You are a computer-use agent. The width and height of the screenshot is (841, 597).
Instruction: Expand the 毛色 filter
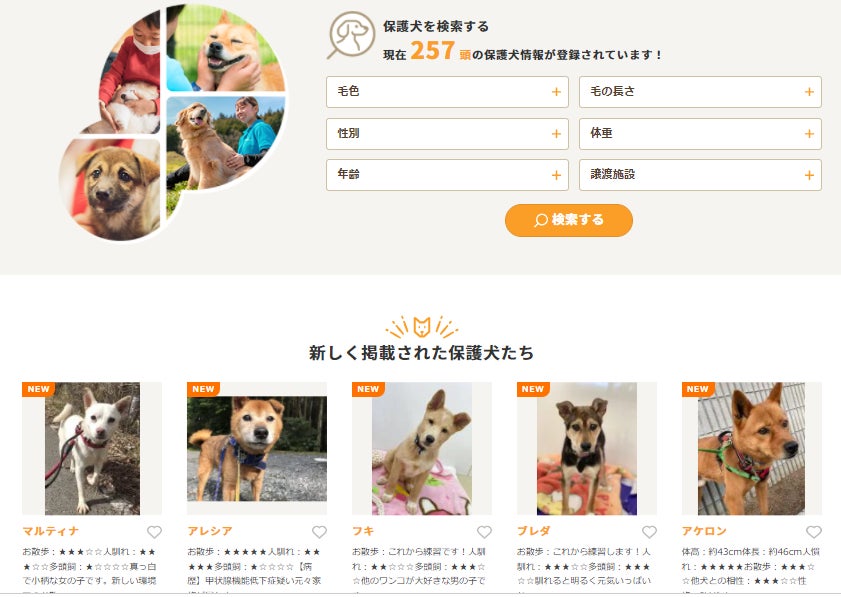[447, 92]
